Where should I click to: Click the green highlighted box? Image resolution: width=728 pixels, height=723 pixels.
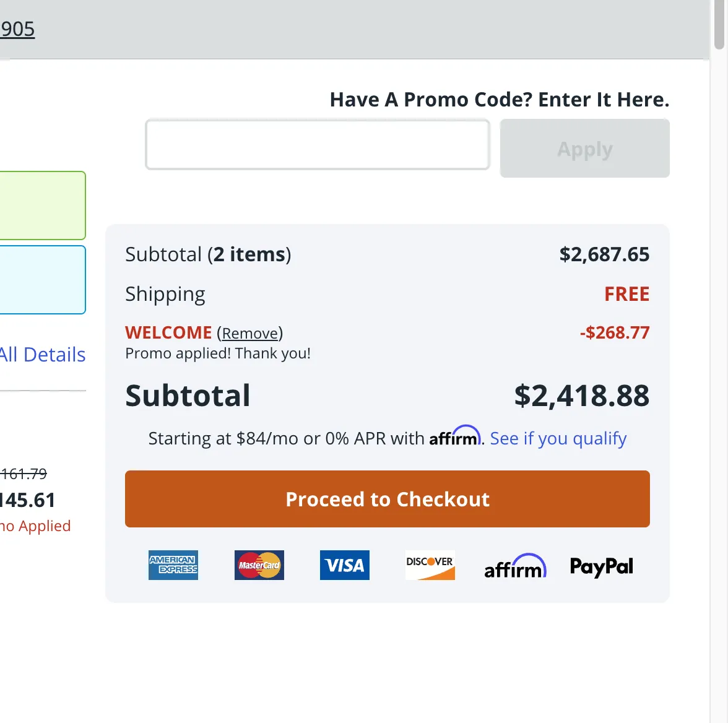(x=42, y=206)
